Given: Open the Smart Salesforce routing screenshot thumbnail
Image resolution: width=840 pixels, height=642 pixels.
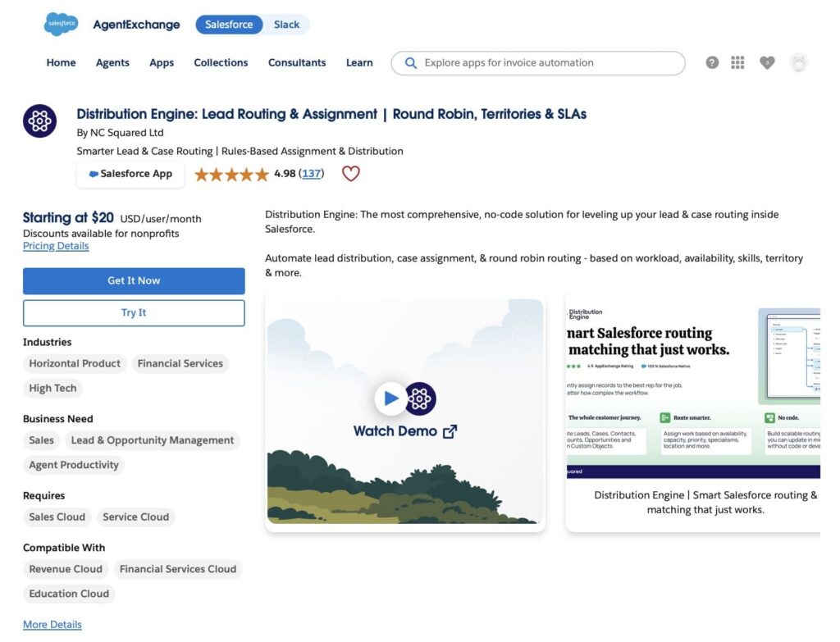Looking at the screenshot, I should (x=693, y=393).
